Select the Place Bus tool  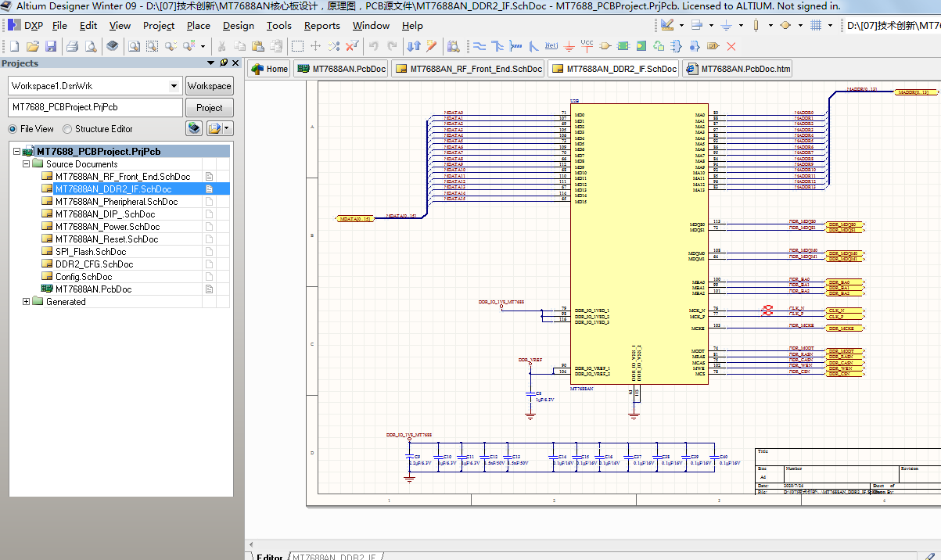(x=497, y=46)
